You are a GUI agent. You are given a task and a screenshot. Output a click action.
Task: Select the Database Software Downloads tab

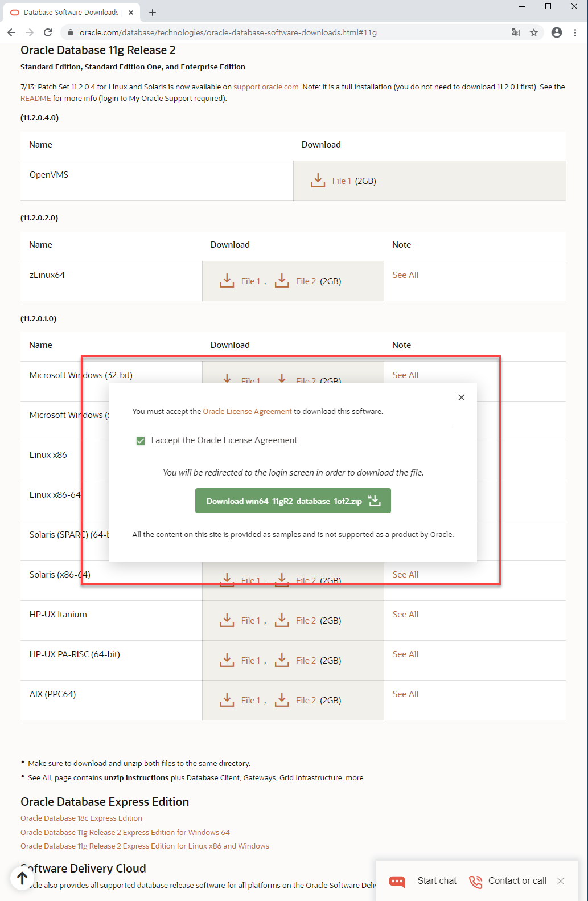(71, 12)
